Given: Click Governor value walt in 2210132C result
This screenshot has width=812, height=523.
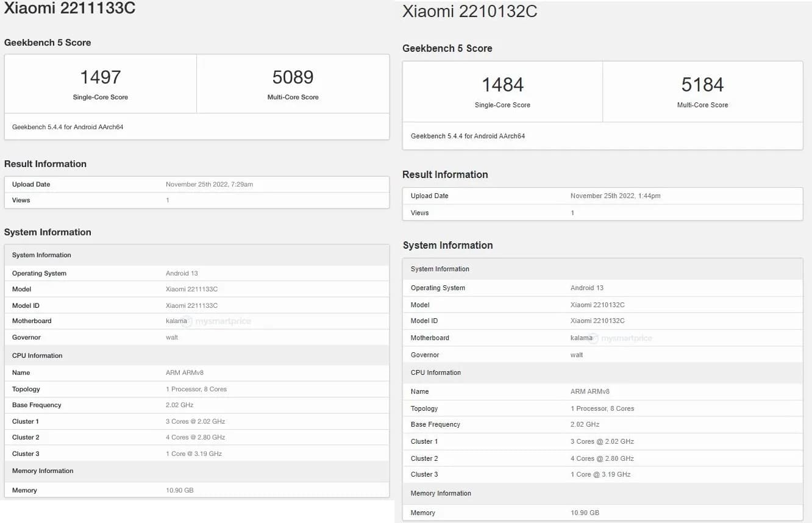Looking at the screenshot, I should coord(577,355).
